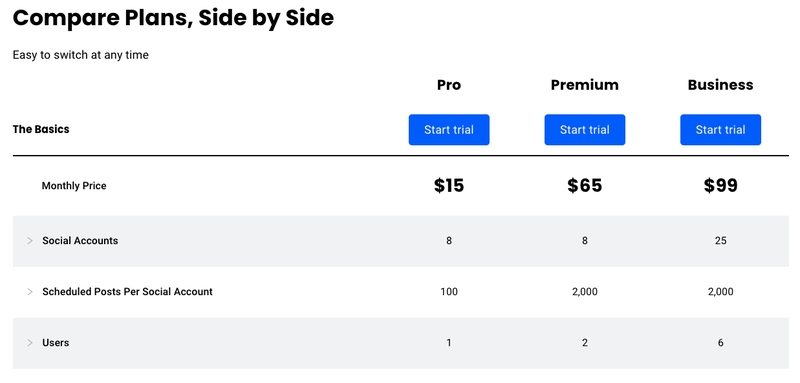Expand the Users row chevron
This screenshot has height=383, width=800.
[x=30, y=343]
